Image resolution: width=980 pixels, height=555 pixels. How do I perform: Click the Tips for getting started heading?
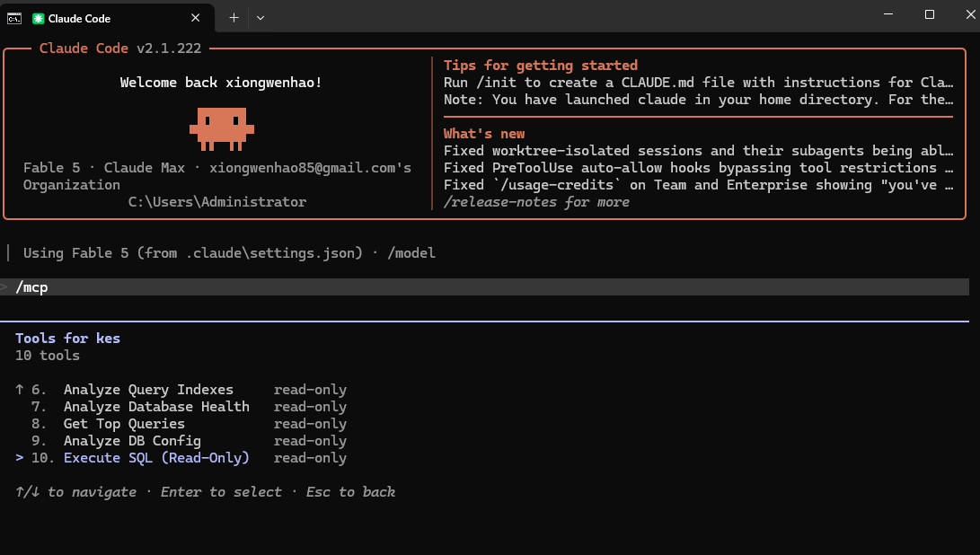(x=541, y=65)
